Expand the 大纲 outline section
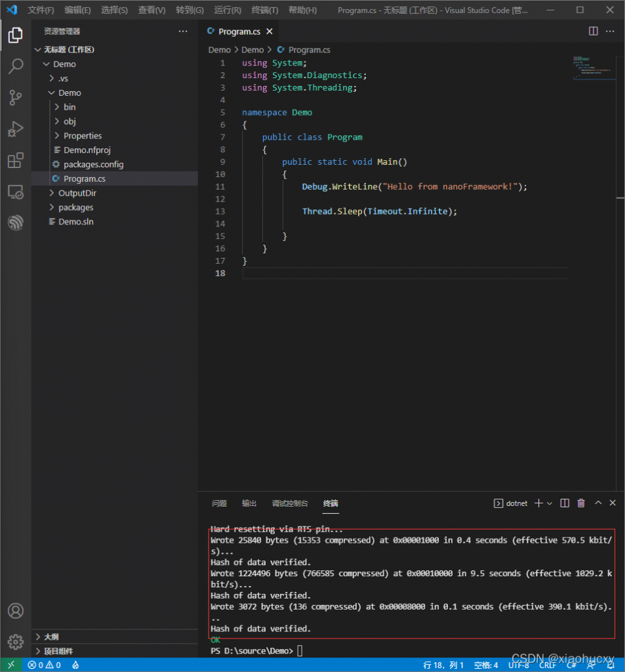Viewport: 625px width, 672px height. (37, 637)
